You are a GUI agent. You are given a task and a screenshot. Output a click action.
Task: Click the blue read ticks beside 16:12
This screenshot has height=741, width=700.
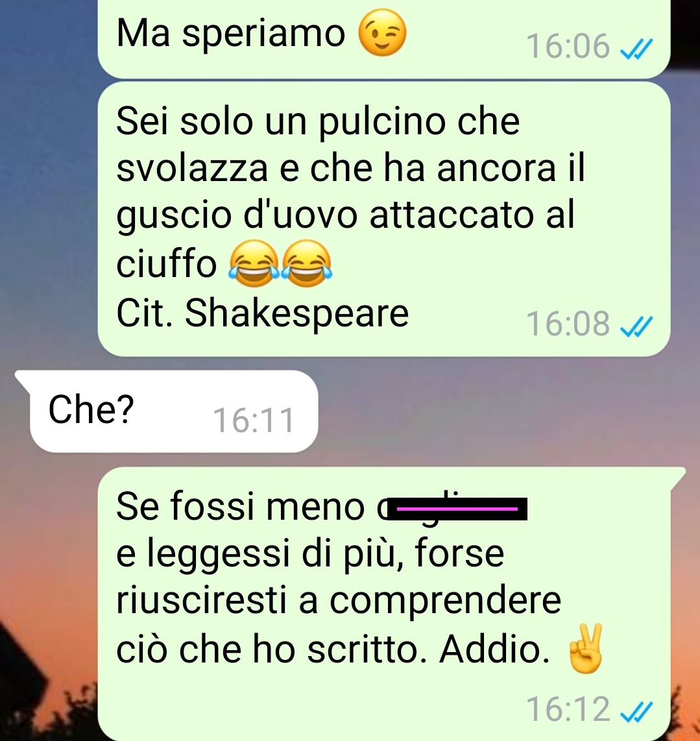636,711
